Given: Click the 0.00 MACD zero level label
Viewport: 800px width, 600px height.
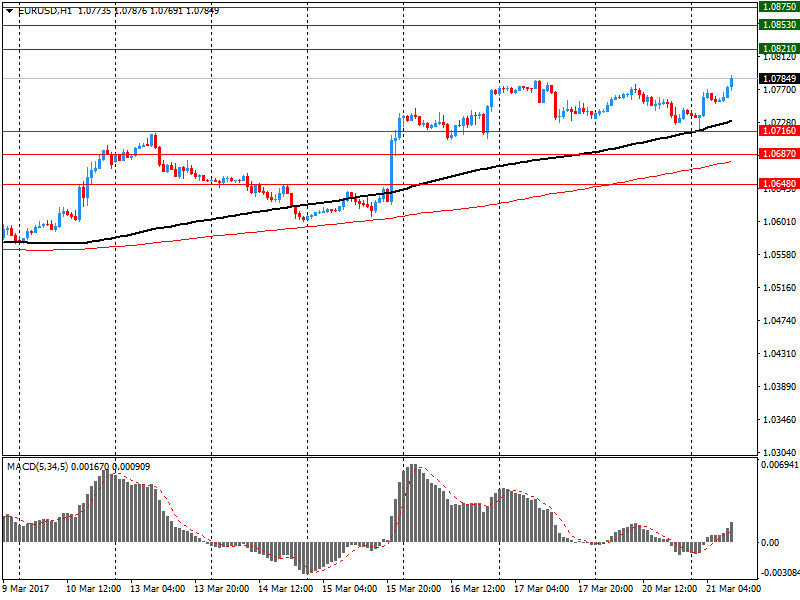Looking at the screenshot, I should (770, 543).
